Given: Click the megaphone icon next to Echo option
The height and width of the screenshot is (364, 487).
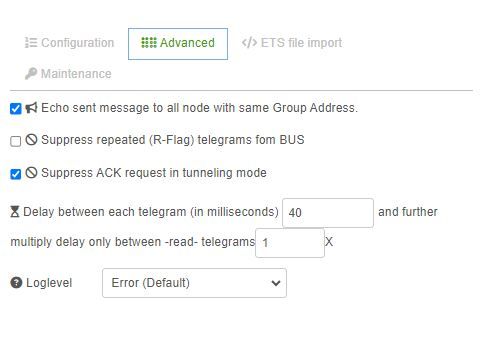Looking at the screenshot, I should point(31,108).
